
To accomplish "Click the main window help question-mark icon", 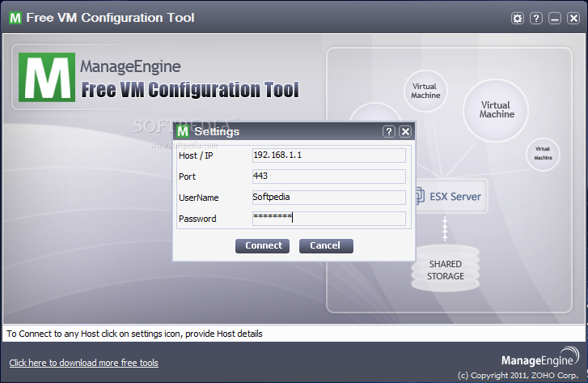I will (x=536, y=18).
